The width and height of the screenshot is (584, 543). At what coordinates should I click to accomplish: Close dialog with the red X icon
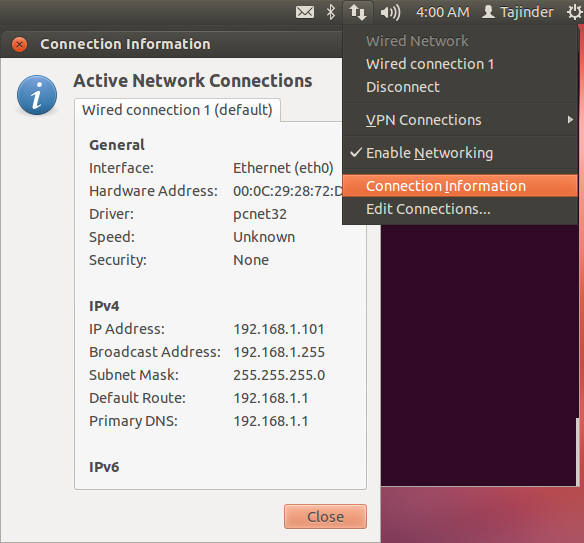click(19, 45)
